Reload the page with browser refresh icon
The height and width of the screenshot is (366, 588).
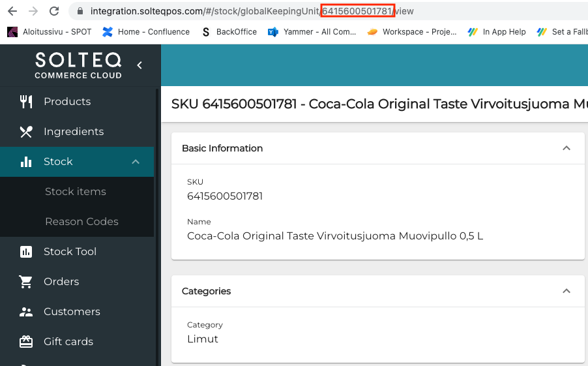pyautogui.click(x=54, y=11)
